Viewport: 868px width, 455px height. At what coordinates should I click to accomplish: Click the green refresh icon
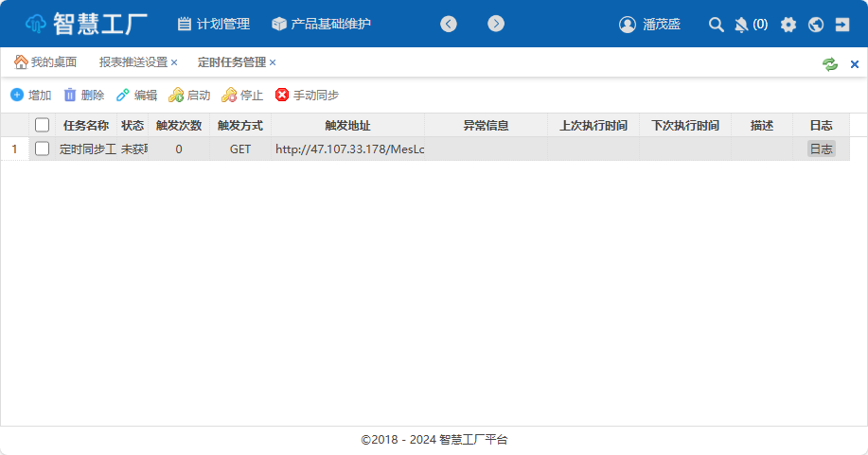coord(829,63)
